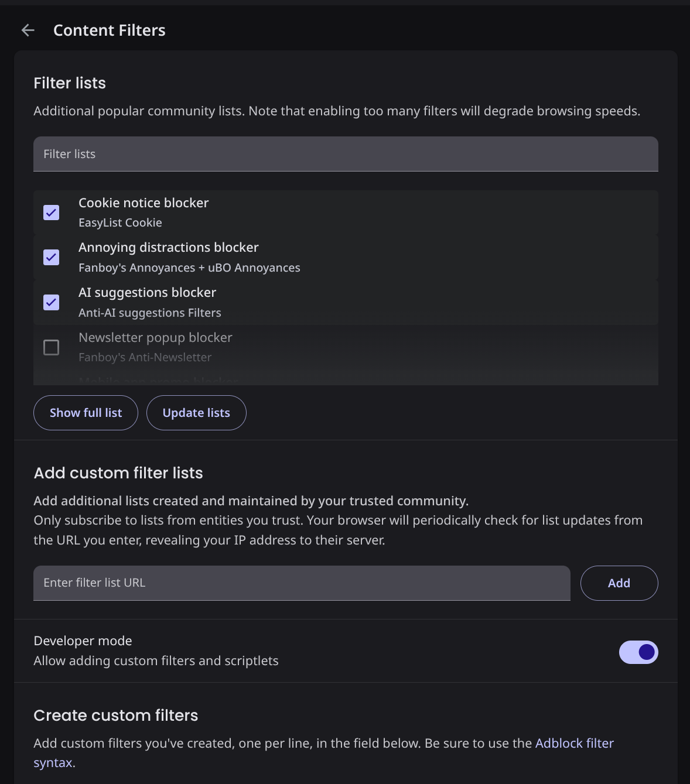Disable the Annoying distractions blocker checkbox
The height and width of the screenshot is (784, 690).
[x=52, y=258]
